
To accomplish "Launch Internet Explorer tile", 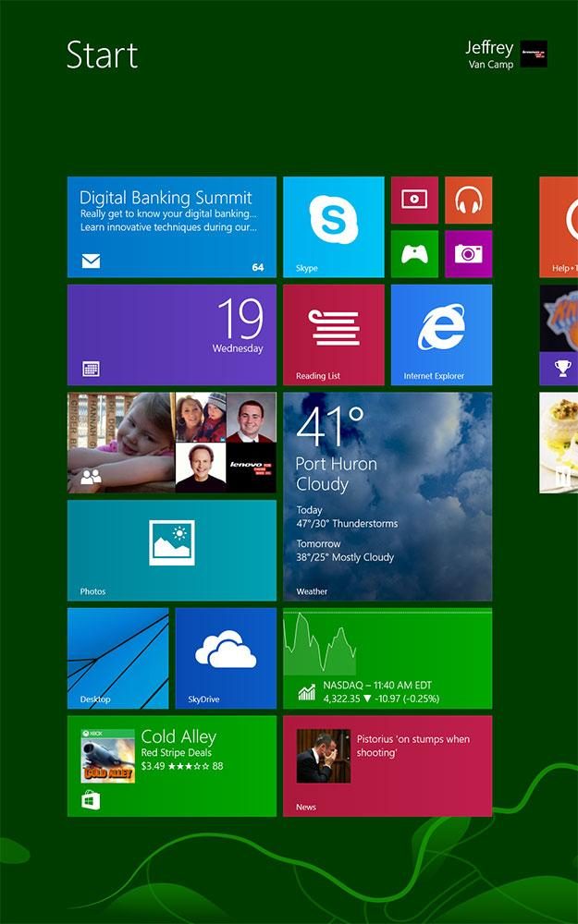I will 441,334.
